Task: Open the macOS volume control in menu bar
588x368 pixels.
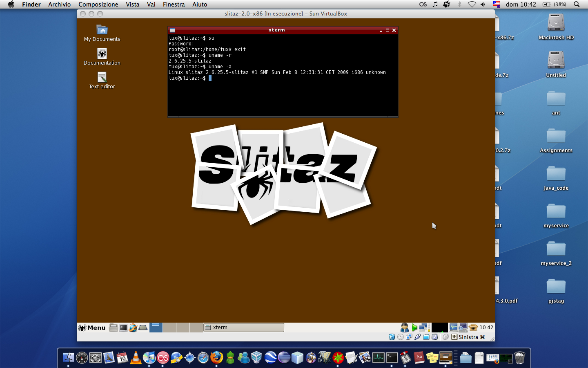Action: 483,4
